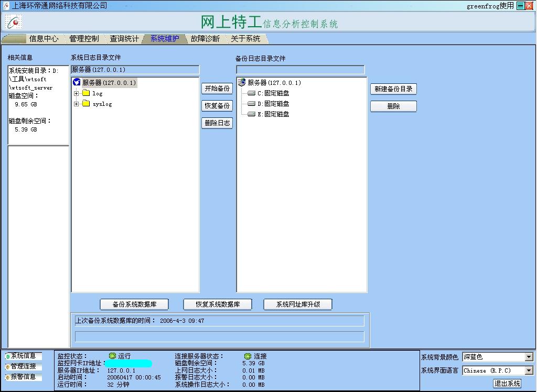
Task: Select 服务器(127.0.0.1) in backup tree
Action: [274, 82]
